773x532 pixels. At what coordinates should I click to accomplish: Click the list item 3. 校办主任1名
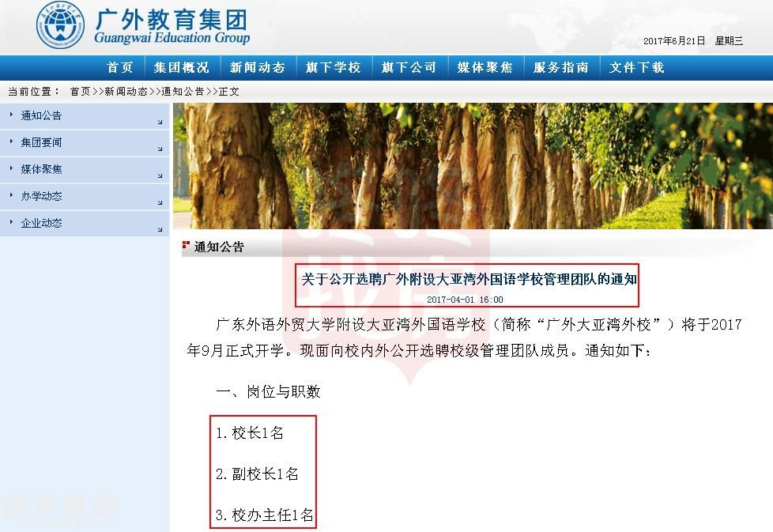tap(264, 515)
